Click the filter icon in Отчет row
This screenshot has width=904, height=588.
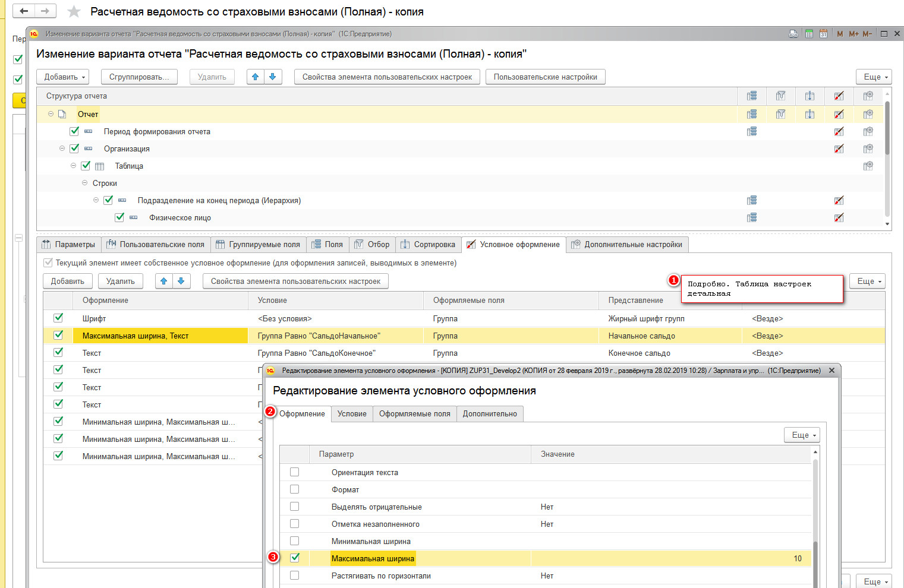[781, 114]
